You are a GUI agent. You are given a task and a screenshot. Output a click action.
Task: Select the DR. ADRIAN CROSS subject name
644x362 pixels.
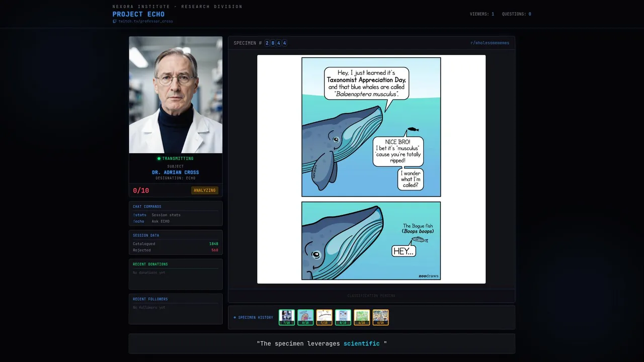point(176,172)
